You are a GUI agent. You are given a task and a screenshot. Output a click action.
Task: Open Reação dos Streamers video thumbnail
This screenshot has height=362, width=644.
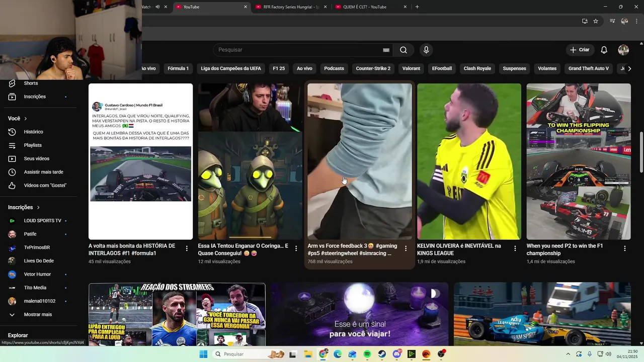(177, 314)
